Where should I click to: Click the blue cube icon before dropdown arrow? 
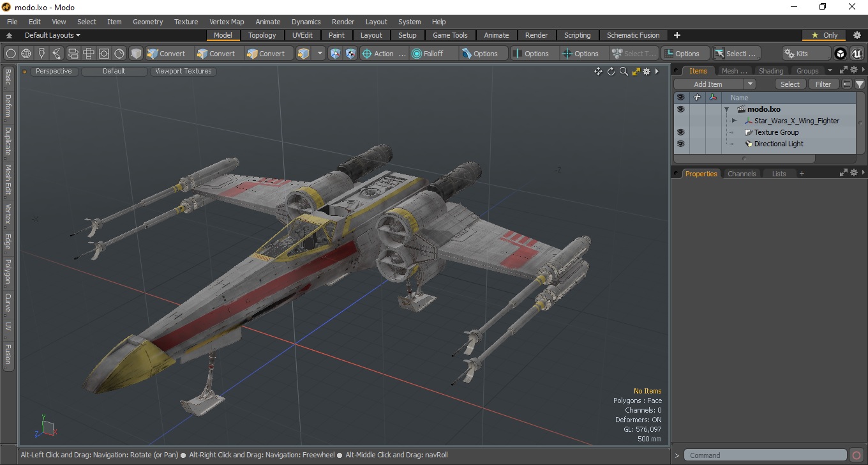pos(304,54)
